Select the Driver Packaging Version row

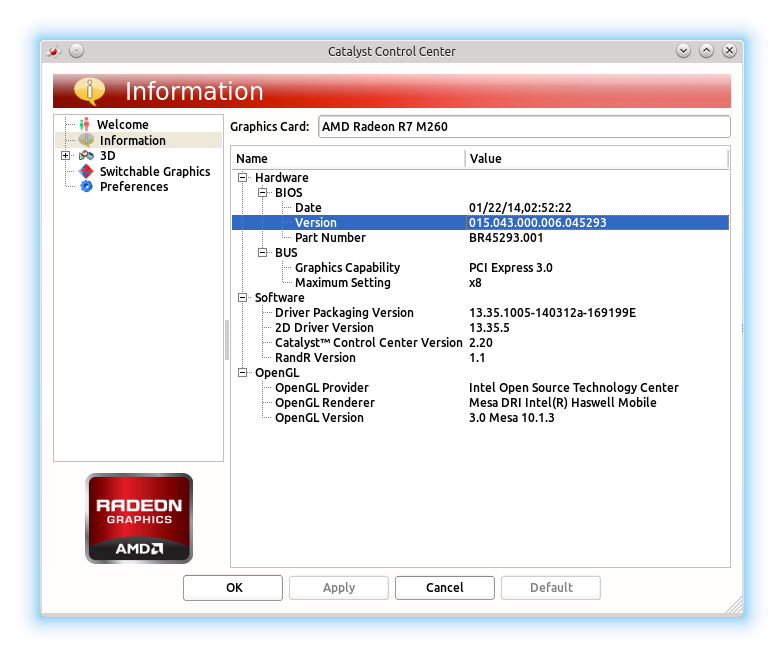[480, 312]
